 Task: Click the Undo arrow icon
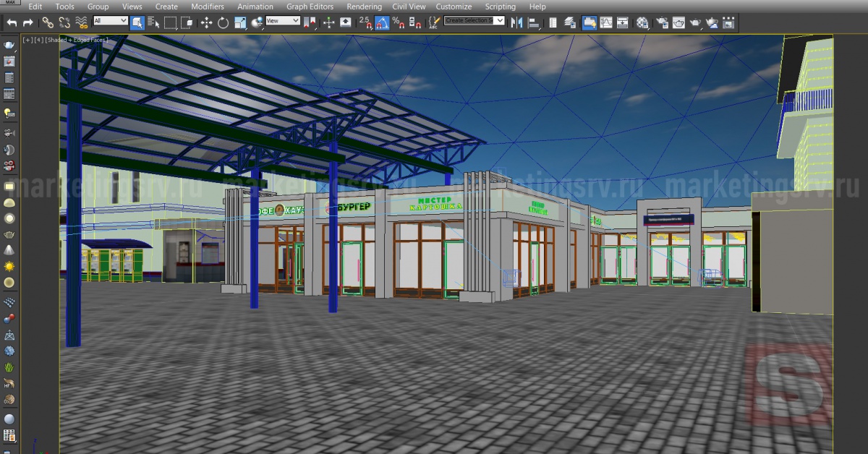[12, 22]
